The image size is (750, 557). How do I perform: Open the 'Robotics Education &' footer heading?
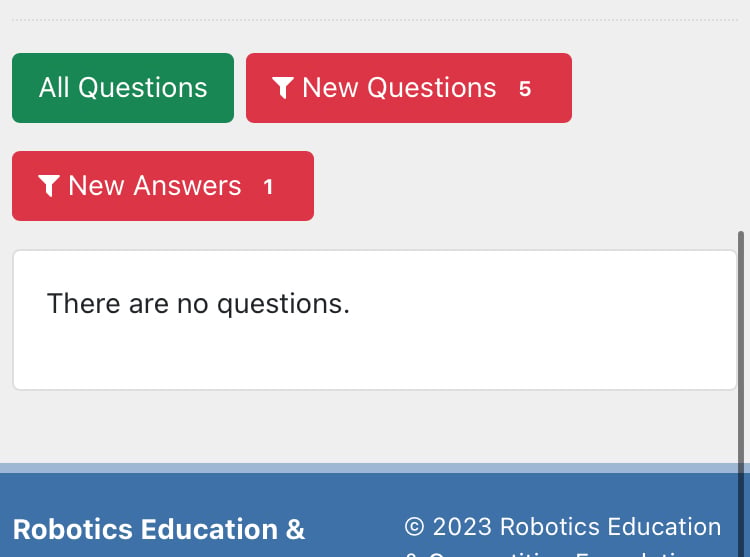coord(159,529)
